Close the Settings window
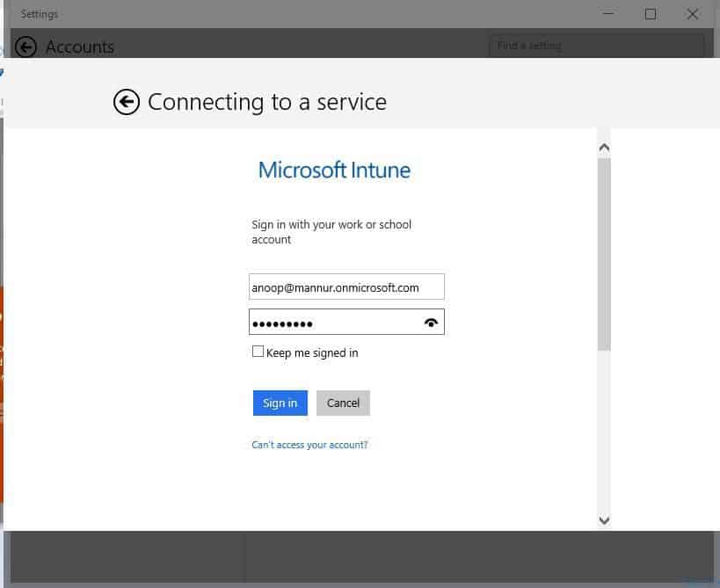This screenshot has height=588, width=720. pos(693,14)
